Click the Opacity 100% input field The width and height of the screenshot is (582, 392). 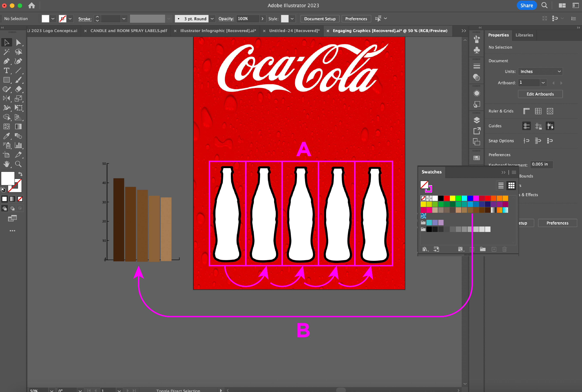[248, 19]
